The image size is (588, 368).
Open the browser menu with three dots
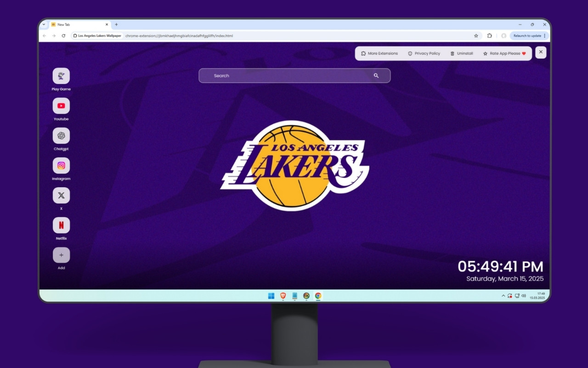(x=544, y=35)
